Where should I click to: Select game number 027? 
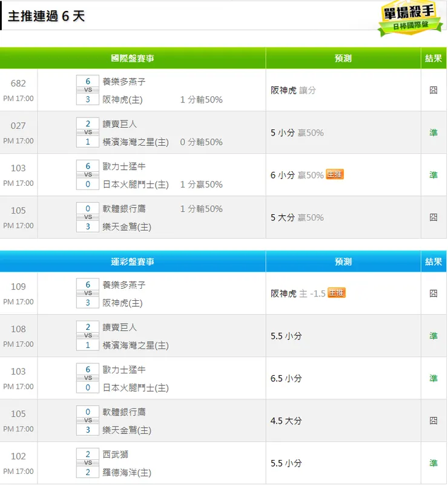[18, 125]
